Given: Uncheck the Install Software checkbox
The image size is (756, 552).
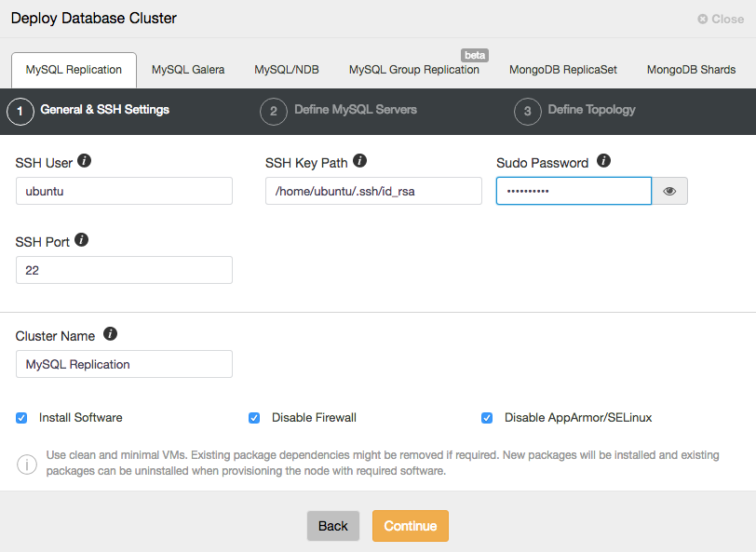Looking at the screenshot, I should click(21, 418).
